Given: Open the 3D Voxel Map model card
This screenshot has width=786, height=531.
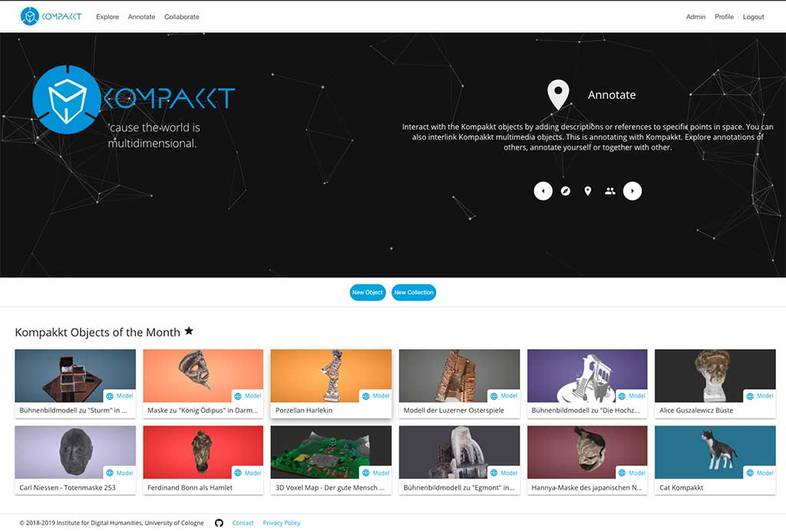Looking at the screenshot, I should tap(331, 460).
